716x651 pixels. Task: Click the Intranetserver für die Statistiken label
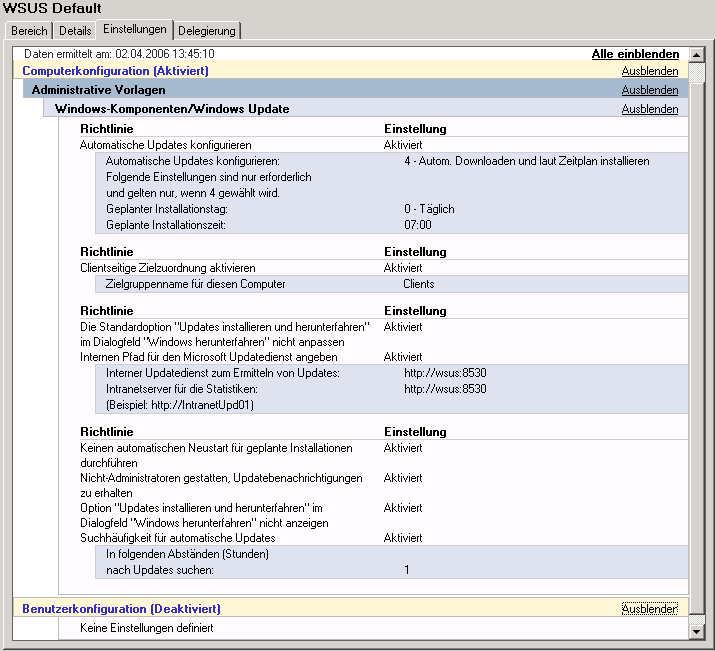point(182,389)
